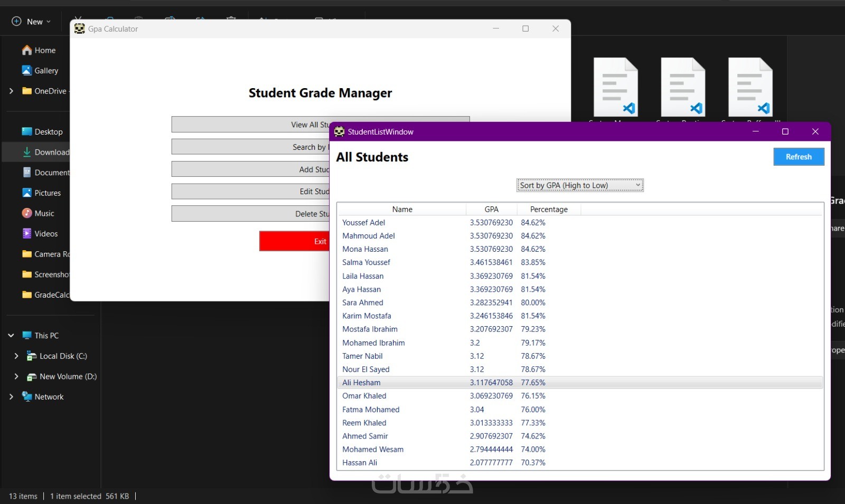Select the Mostafa Ibrahim row

[580, 329]
